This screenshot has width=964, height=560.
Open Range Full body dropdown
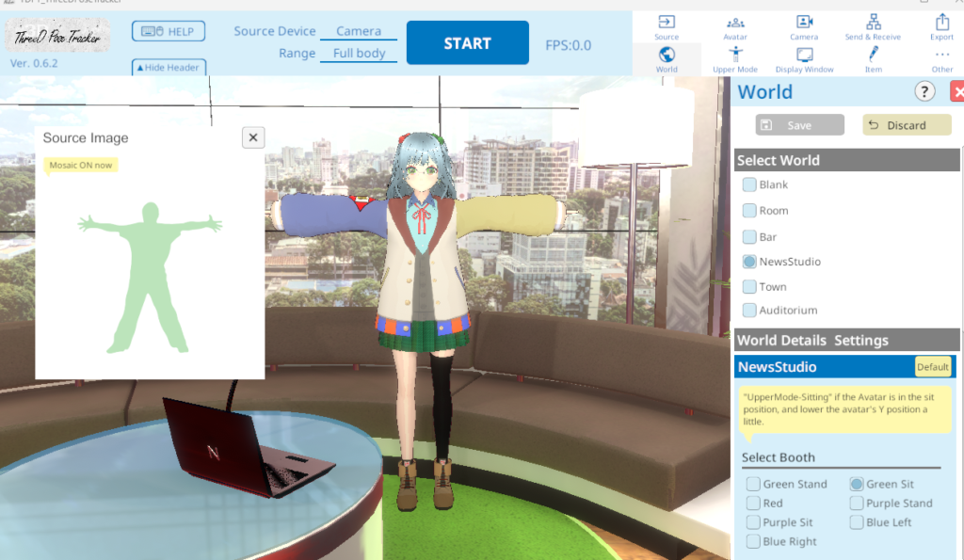click(x=359, y=54)
